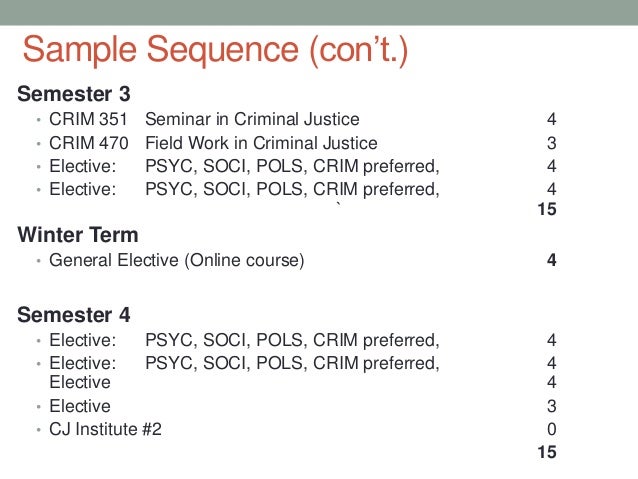
Task: Select the Semester 3 heading
Action: pyautogui.click(x=74, y=94)
